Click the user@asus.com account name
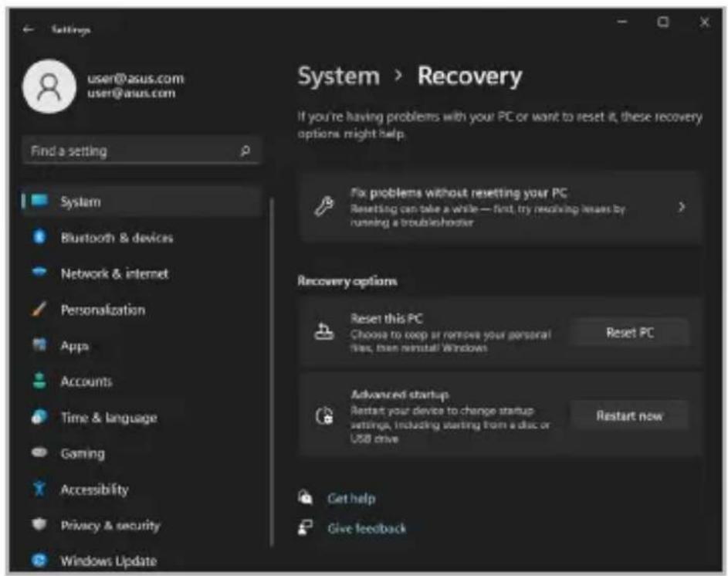Image resolution: width=728 pixels, height=576 pixels. pyautogui.click(x=136, y=79)
